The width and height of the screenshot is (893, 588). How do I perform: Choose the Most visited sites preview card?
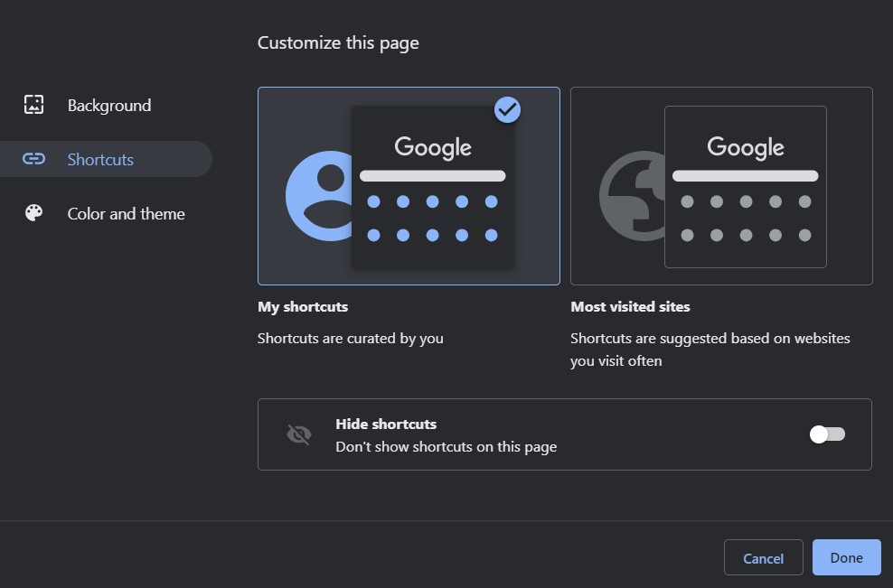[721, 186]
